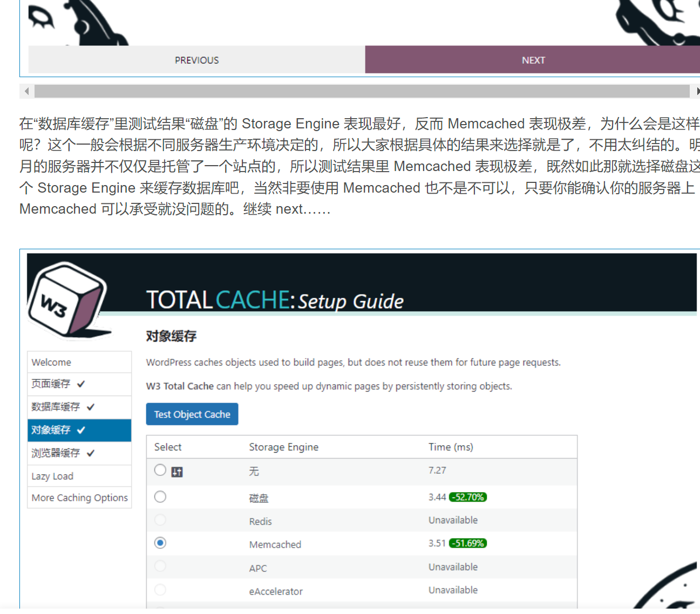Click the -52.70% badge
700x614 pixels.
coord(468,497)
